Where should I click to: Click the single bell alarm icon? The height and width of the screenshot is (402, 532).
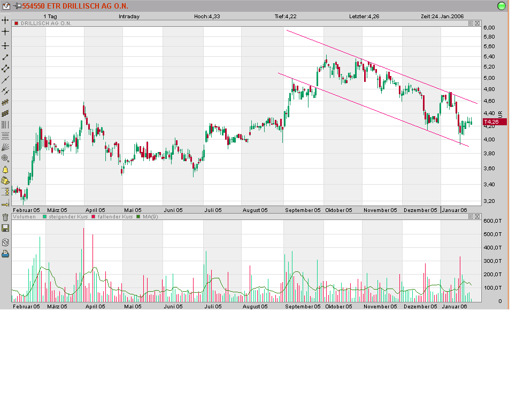(x=5, y=170)
